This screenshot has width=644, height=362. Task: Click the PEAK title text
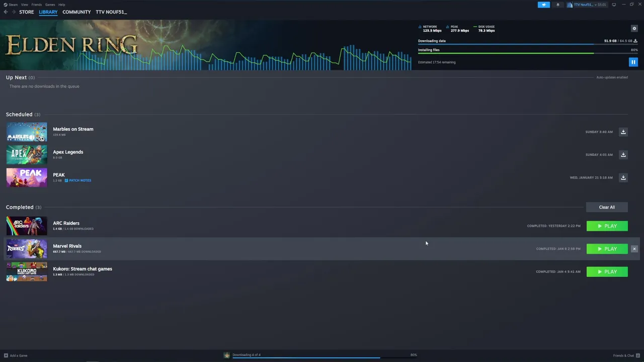tap(59, 175)
